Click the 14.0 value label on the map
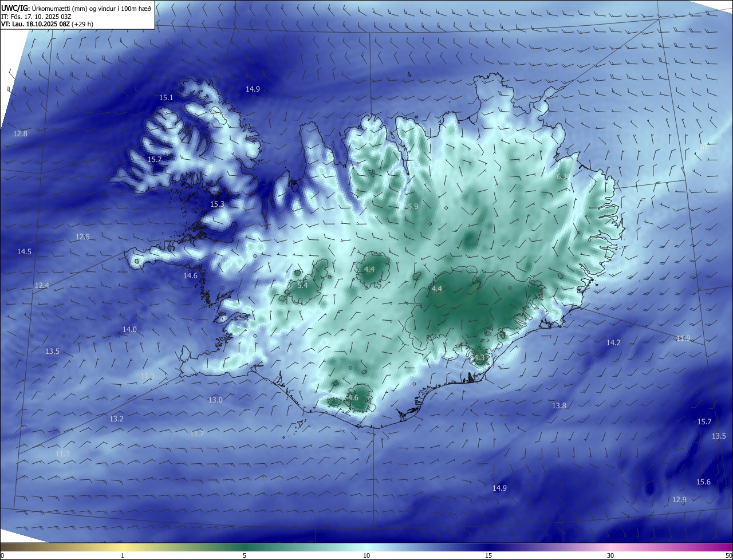This screenshot has width=733, height=560. [x=129, y=329]
